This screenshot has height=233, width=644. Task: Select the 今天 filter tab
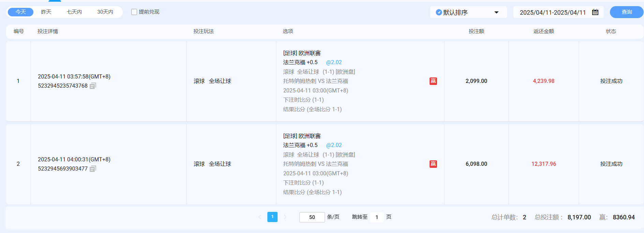(x=21, y=12)
